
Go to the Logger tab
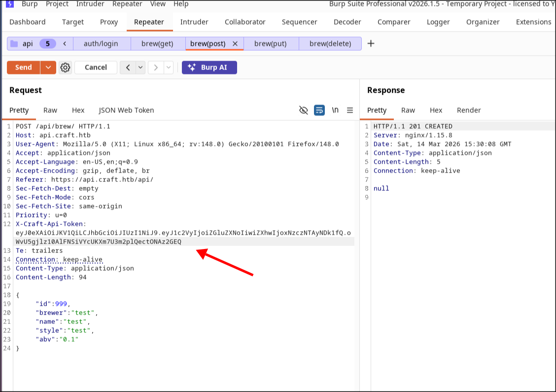coord(438,22)
